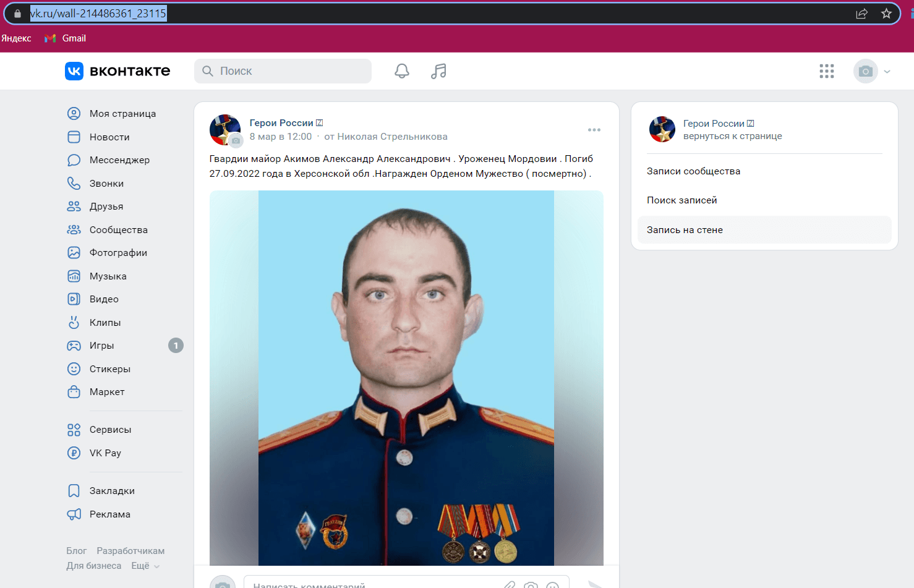Expand the "Ещё" footer menu
The image size is (914, 588).
[x=145, y=566]
